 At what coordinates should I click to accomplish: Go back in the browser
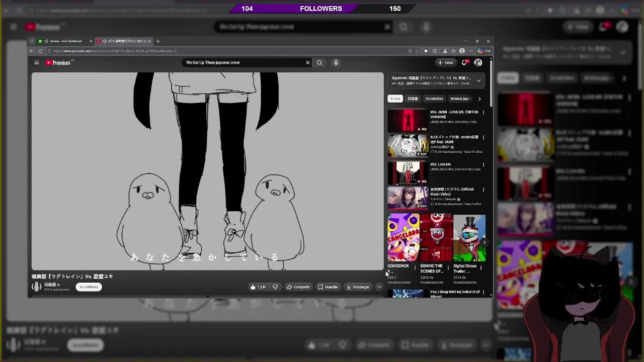pyautogui.click(x=32, y=51)
